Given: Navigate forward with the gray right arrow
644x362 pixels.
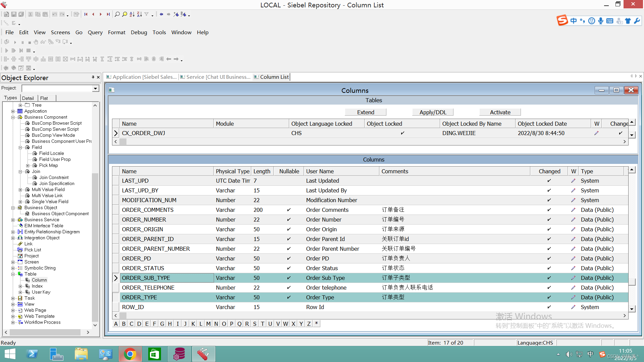Looking at the screenshot, I should click(168, 14).
